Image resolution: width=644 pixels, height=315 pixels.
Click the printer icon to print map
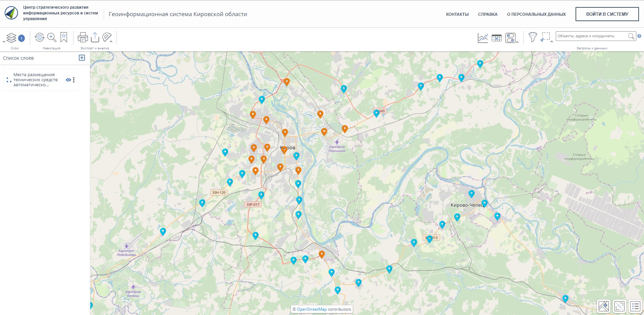pos(83,37)
